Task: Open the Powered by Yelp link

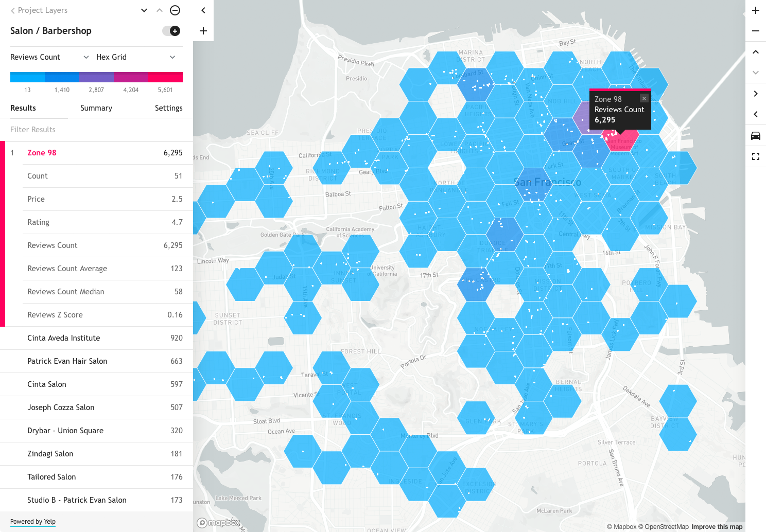Action: point(33,522)
